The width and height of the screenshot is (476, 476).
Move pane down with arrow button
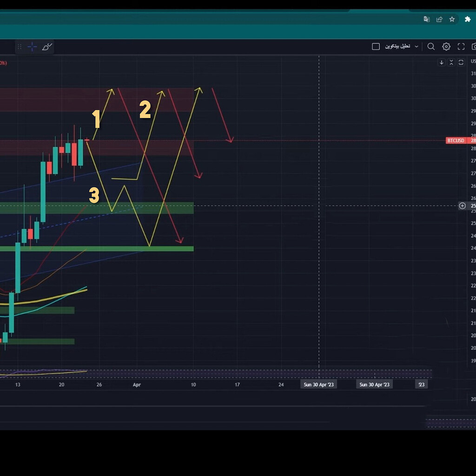click(442, 62)
